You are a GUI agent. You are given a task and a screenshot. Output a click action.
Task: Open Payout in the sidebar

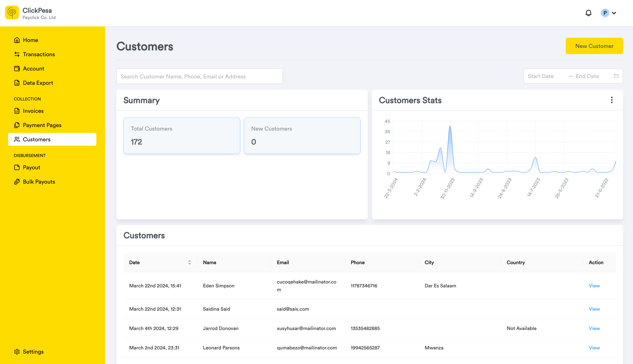pos(52,167)
